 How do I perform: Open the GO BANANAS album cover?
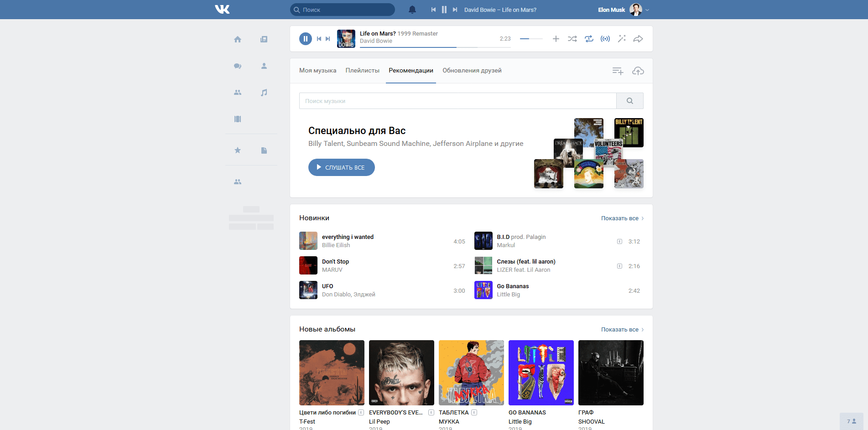[541, 373]
